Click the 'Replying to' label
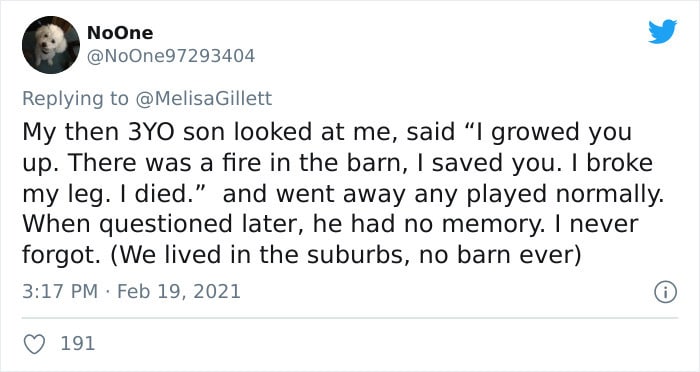Viewport: 700px width, 372px height. (x=75, y=98)
